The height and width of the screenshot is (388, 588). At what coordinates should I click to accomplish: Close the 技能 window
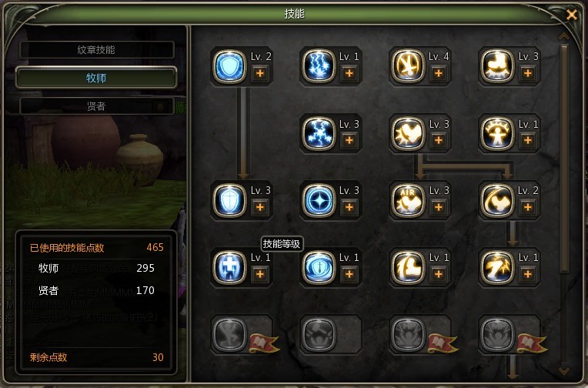click(572, 15)
